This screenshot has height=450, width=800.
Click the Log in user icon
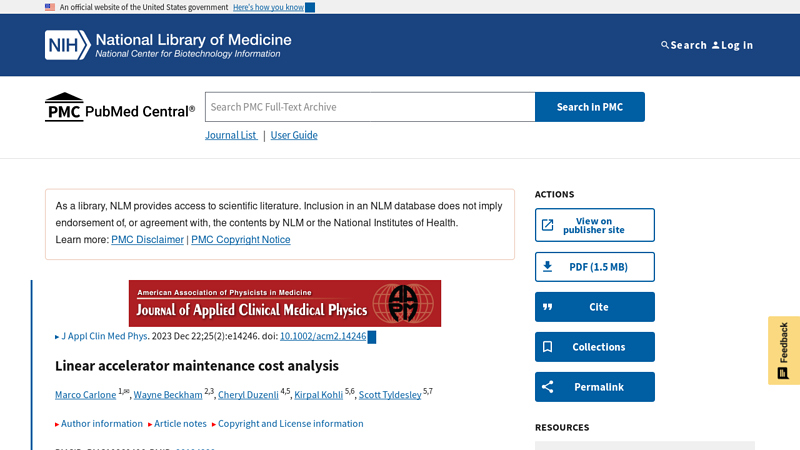(x=716, y=45)
